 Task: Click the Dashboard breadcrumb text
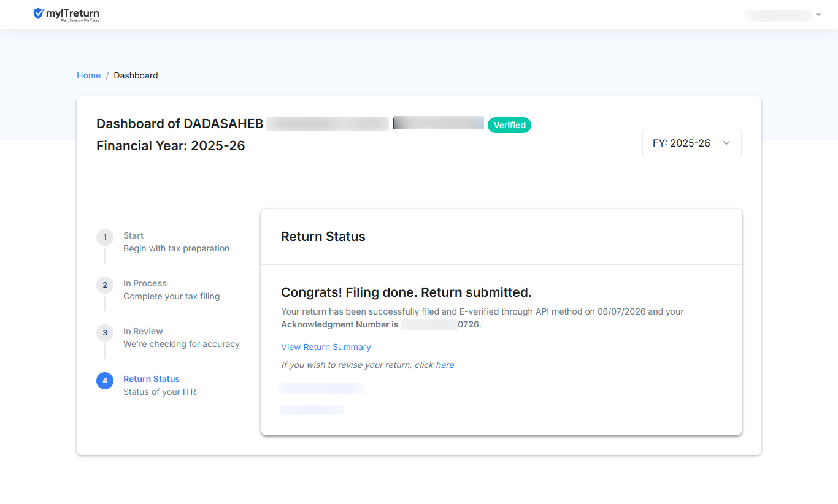(136, 75)
